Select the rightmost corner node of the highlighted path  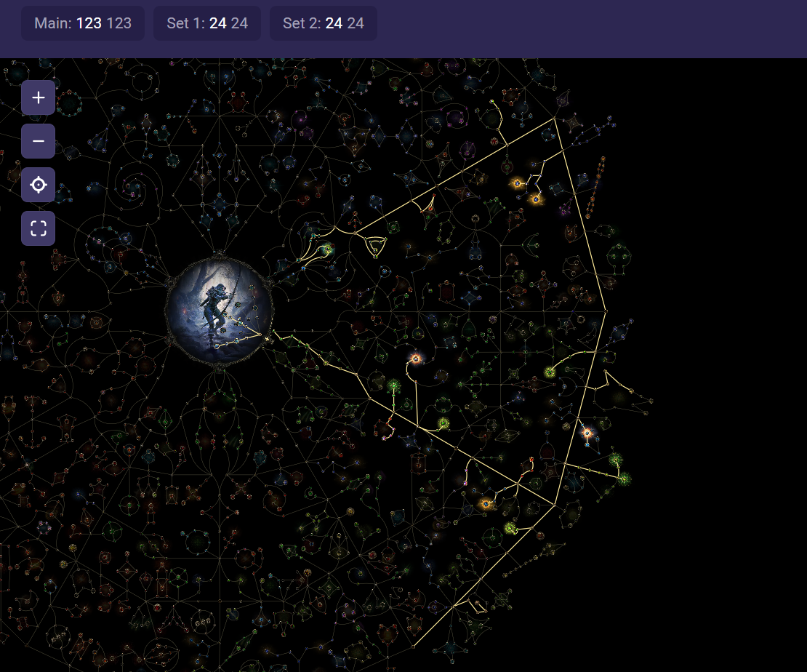(x=606, y=311)
